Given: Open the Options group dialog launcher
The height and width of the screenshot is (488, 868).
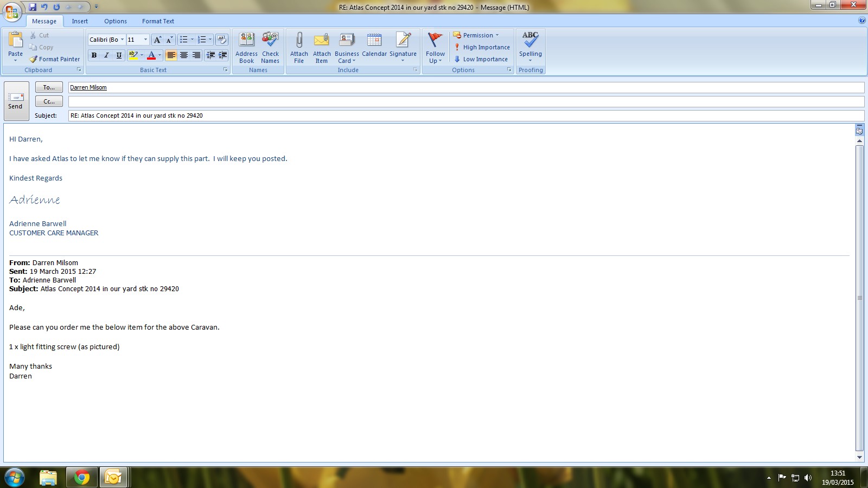Looking at the screenshot, I should (x=509, y=69).
